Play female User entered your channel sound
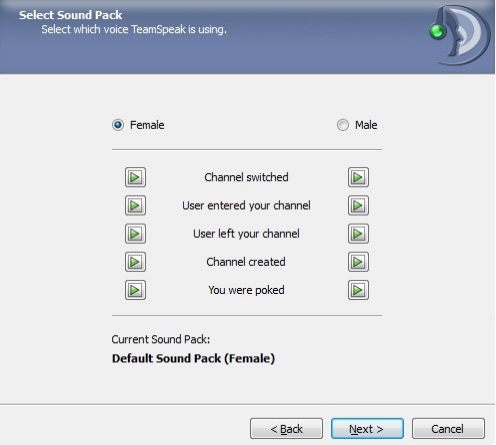Image resolution: width=496 pixels, height=445 pixels. [x=135, y=205]
